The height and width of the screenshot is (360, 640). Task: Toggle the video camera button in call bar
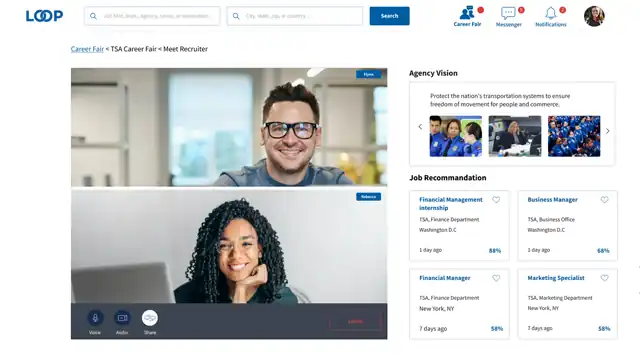coord(122,318)
